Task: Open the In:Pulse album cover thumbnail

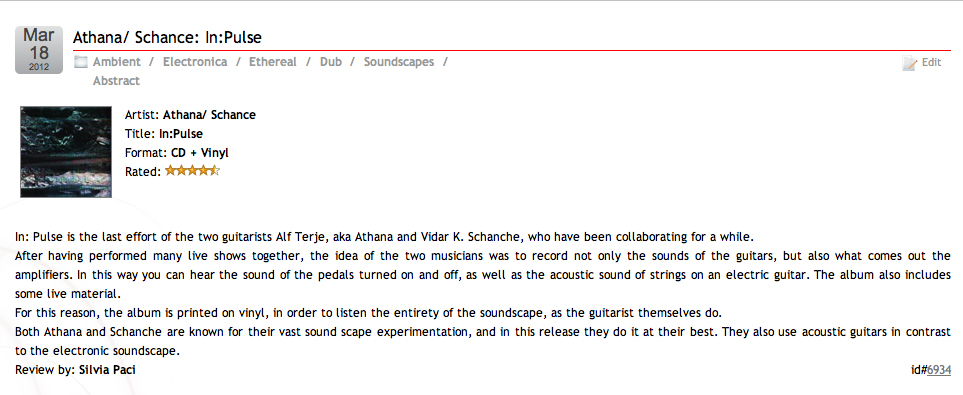Action: (x=66, y=152)
